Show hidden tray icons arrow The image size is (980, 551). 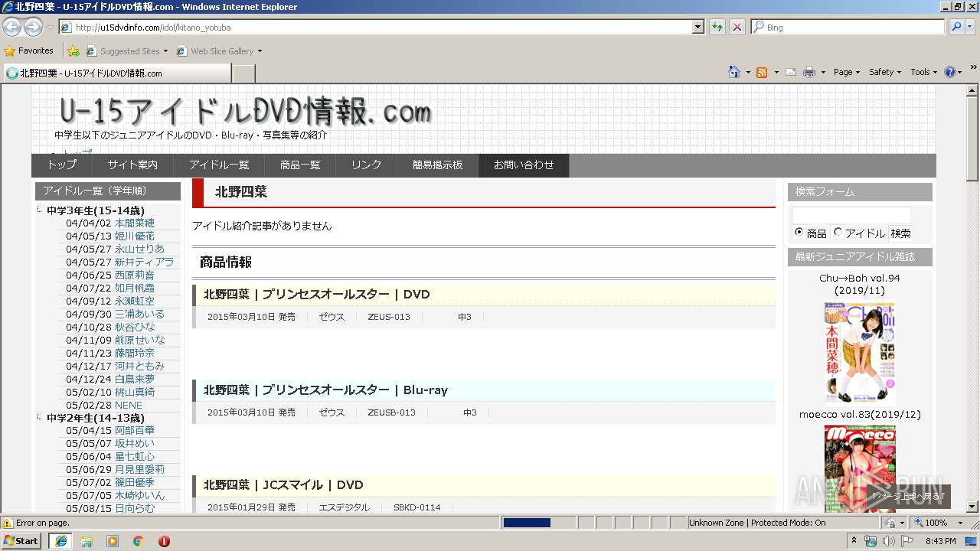(x=854, y=541)
